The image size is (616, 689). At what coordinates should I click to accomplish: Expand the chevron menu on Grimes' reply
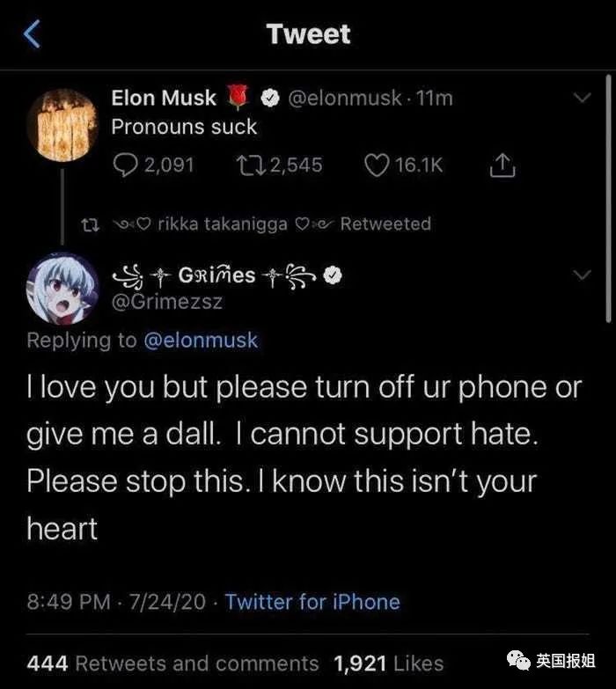coord(582,275)
